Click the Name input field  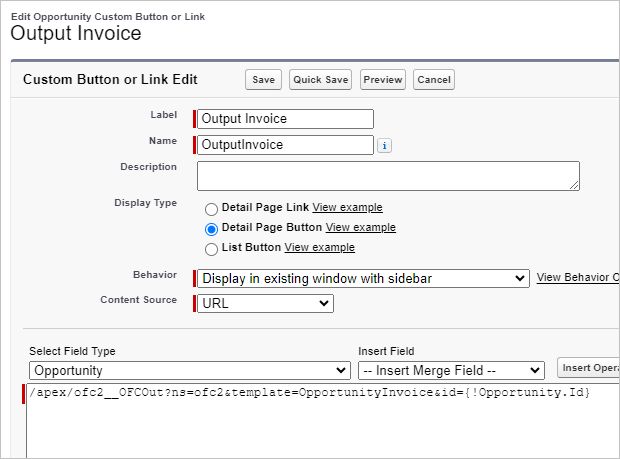(285, 145)
